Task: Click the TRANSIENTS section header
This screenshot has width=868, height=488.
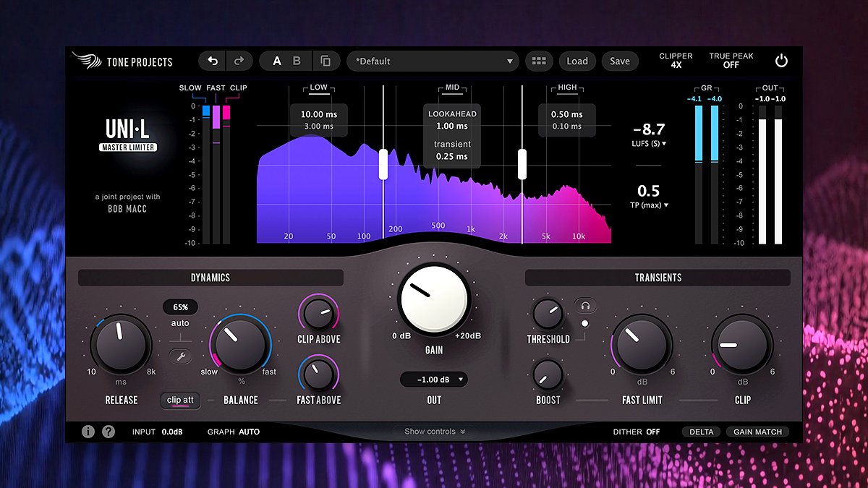Action: pyautogui.click(x=658, y=278)
